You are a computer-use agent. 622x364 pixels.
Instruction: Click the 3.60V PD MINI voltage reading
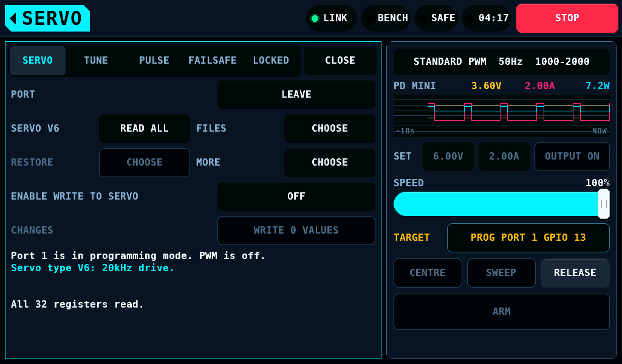click(487, 86)
